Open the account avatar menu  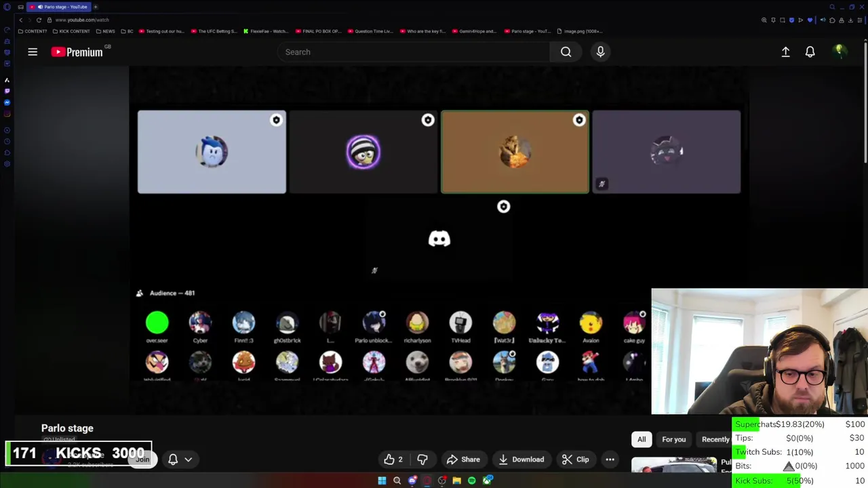tap(839, 52)
